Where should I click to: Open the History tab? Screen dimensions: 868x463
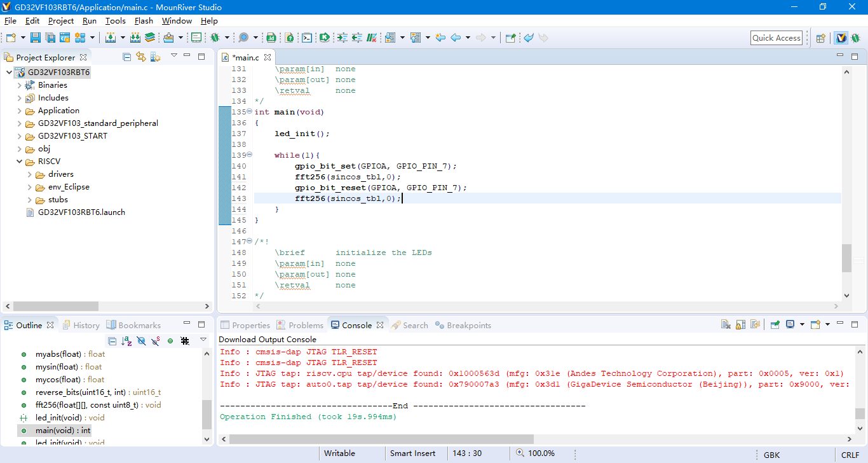point(80,325)
